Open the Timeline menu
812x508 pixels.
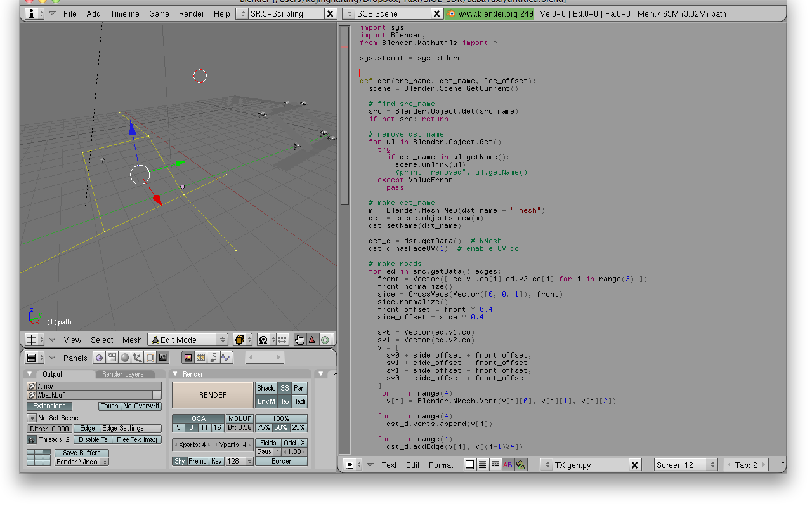124,13
